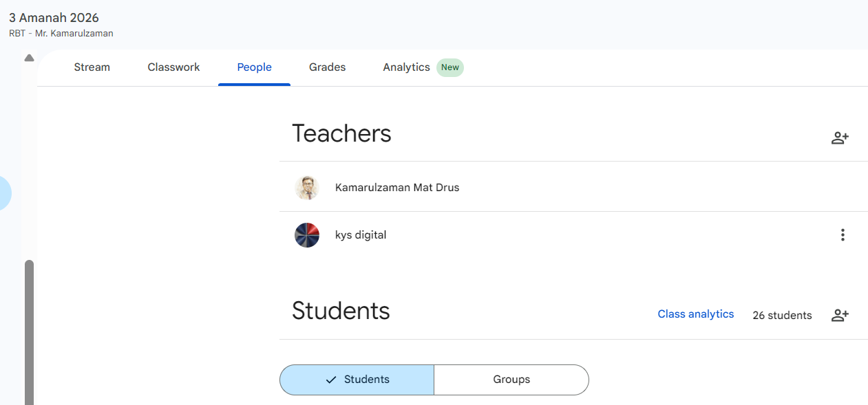
Task: Switch to the Groups view
Action: click(511, 379)
